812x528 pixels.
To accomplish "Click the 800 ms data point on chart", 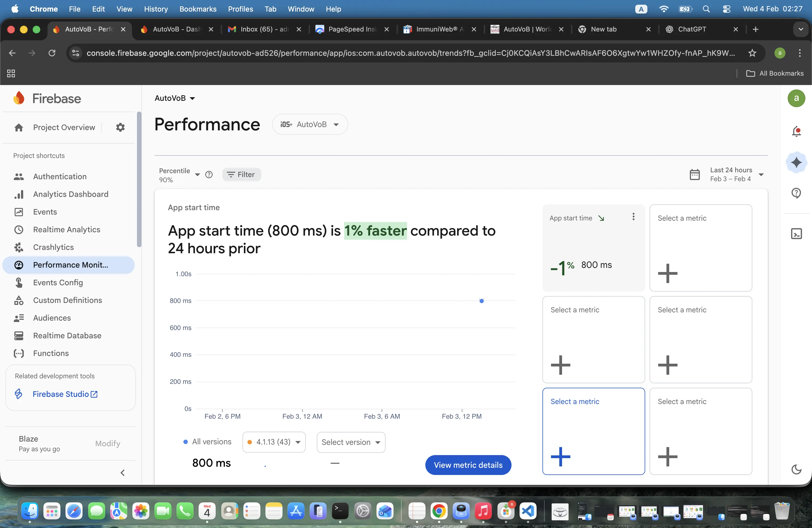I will pos(481,301).
